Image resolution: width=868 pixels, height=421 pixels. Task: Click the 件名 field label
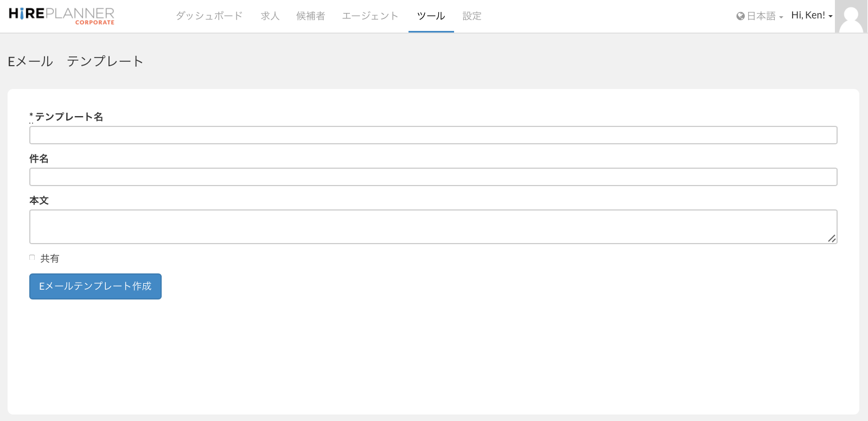(x=39, y=158)
